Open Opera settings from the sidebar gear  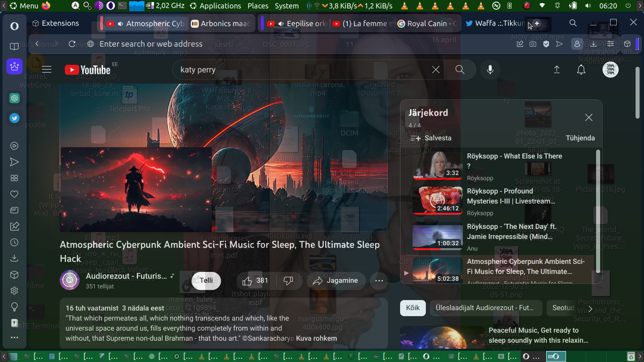(x=14, y=290)
